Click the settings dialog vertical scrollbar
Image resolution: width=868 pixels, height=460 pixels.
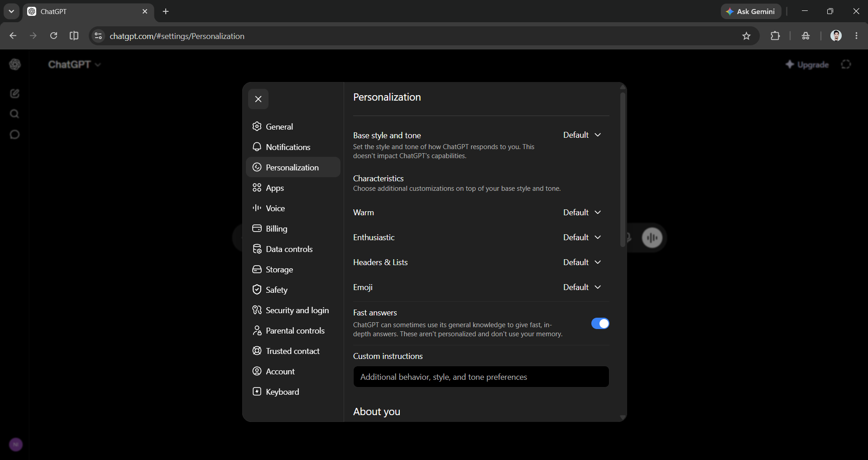pyautogui.click(x=623, y=170)
